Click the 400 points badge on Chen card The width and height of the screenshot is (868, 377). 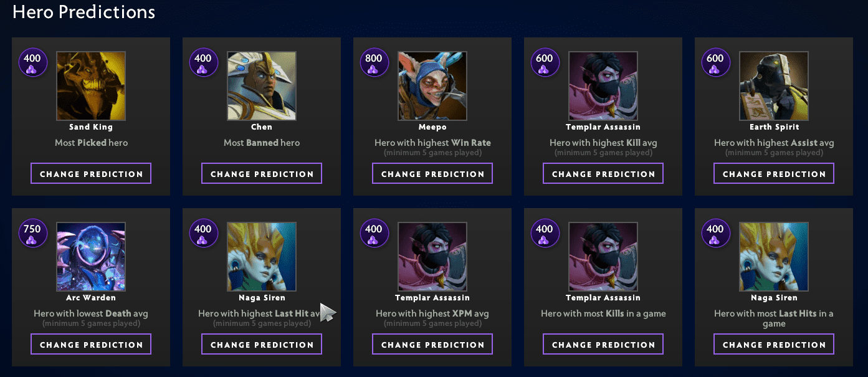pos(203,63)
